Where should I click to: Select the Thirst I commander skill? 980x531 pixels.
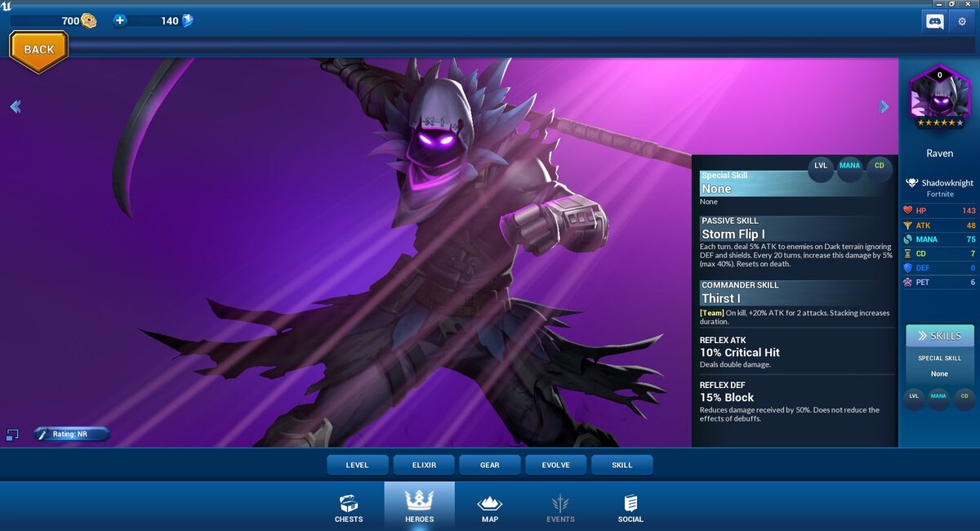pos(794,303)
